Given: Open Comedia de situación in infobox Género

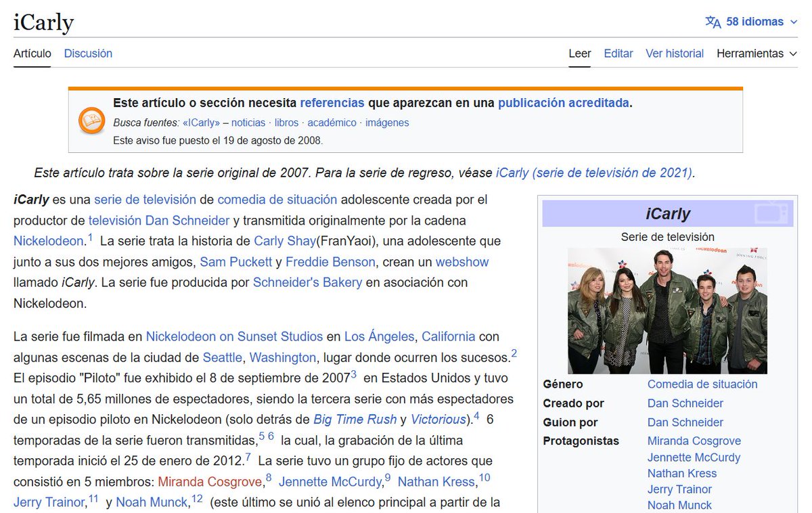Looking at the screenshot, I should 702,384.
